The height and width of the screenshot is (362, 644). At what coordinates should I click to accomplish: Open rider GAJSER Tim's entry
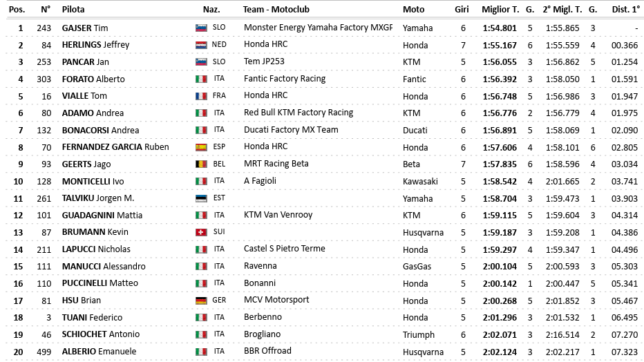coord(85,28)
